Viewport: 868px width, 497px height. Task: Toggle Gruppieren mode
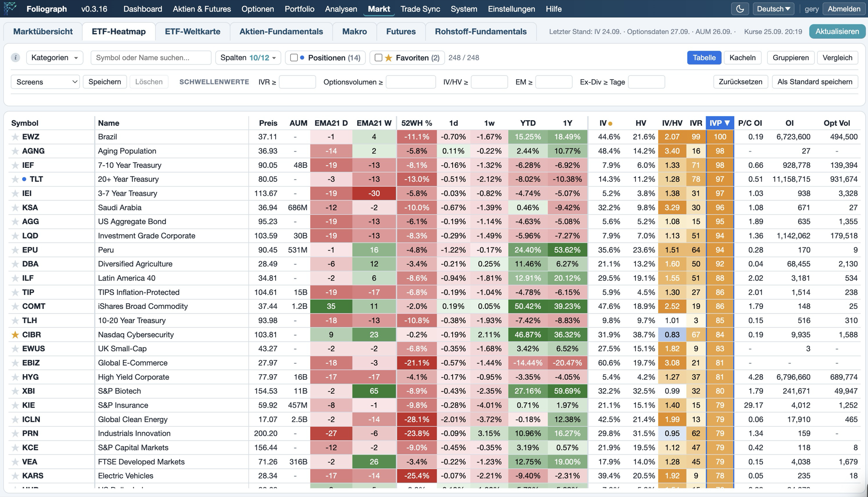(x=791, y=58)
